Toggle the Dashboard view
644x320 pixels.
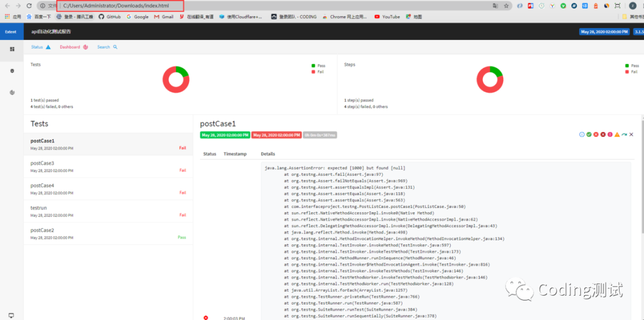pos(74,47)
